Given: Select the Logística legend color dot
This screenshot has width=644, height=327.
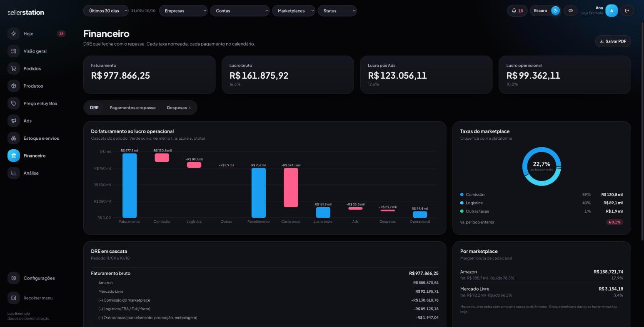Looking at the screenshot, I should [x=462, y=203].
